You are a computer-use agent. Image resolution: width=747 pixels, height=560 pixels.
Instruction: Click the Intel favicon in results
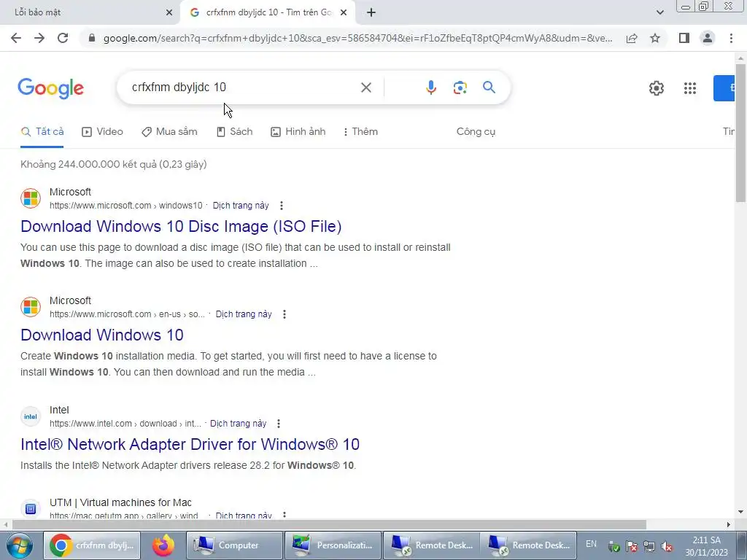[x=31, y=416]
